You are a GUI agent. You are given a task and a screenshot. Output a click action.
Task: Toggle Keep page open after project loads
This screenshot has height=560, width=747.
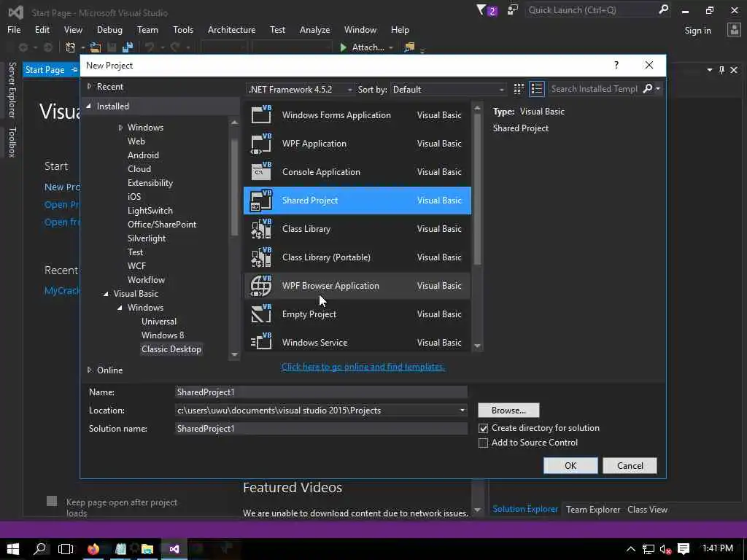tap(52, 501)
